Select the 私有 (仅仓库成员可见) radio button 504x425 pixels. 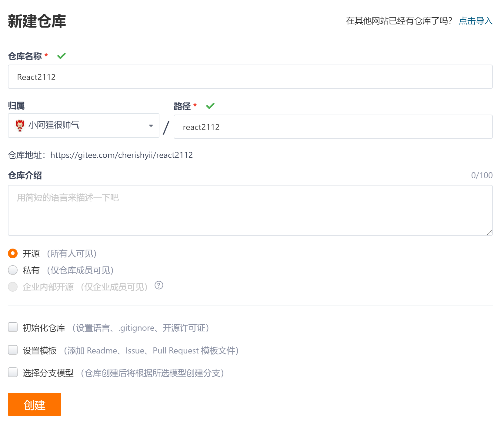tap(13, 270)
